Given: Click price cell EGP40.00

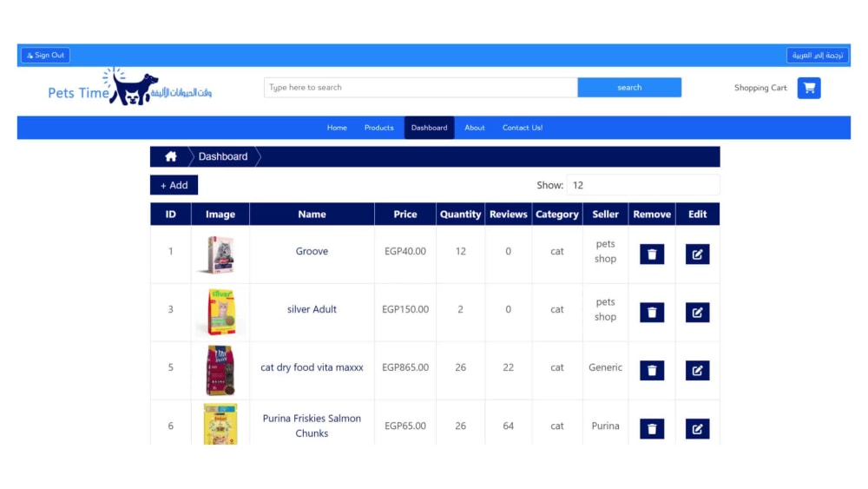Looking at the screenshot, I should (x=405, y=251).
